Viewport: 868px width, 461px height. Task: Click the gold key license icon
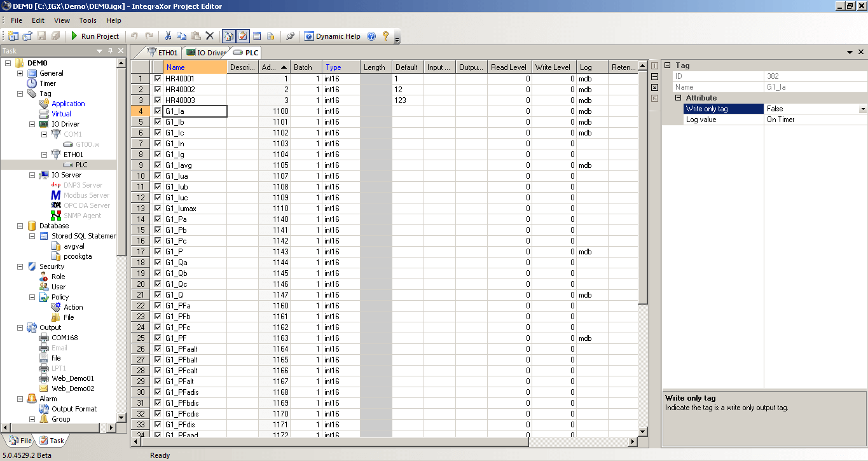(x=385, y=36)
